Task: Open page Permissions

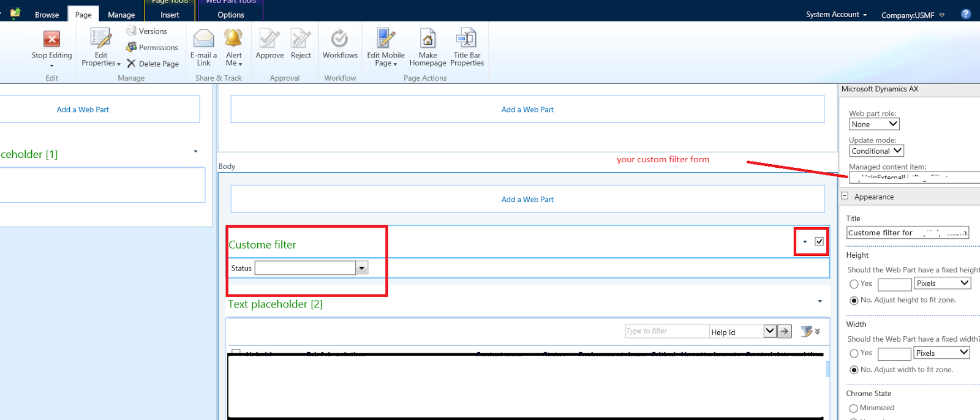Action: pyautogui.click(x=153, y=47)
